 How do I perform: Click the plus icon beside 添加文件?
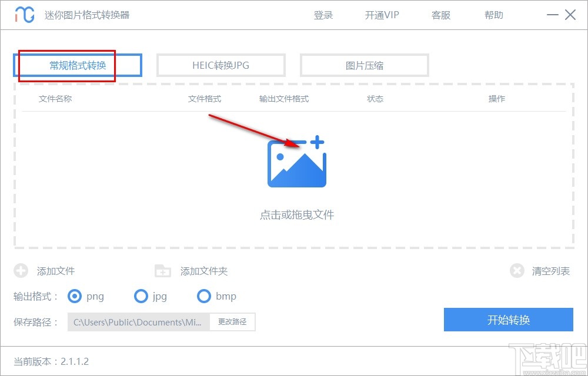pyautogui.click(x=21, y=271)
